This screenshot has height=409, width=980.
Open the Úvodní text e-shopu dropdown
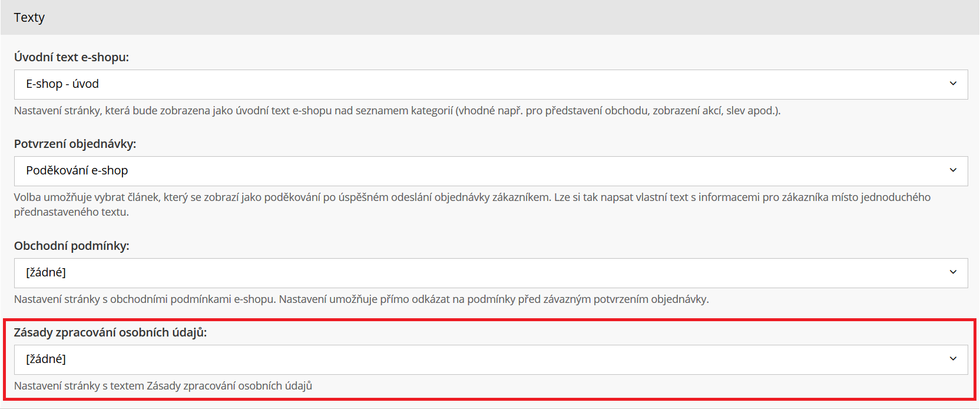(x=490, y=84)
